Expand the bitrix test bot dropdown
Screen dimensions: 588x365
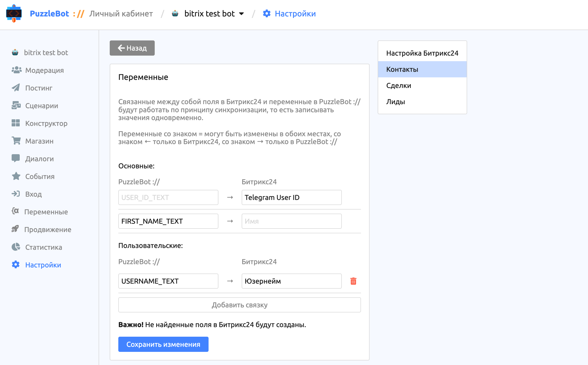pos(242,14)
